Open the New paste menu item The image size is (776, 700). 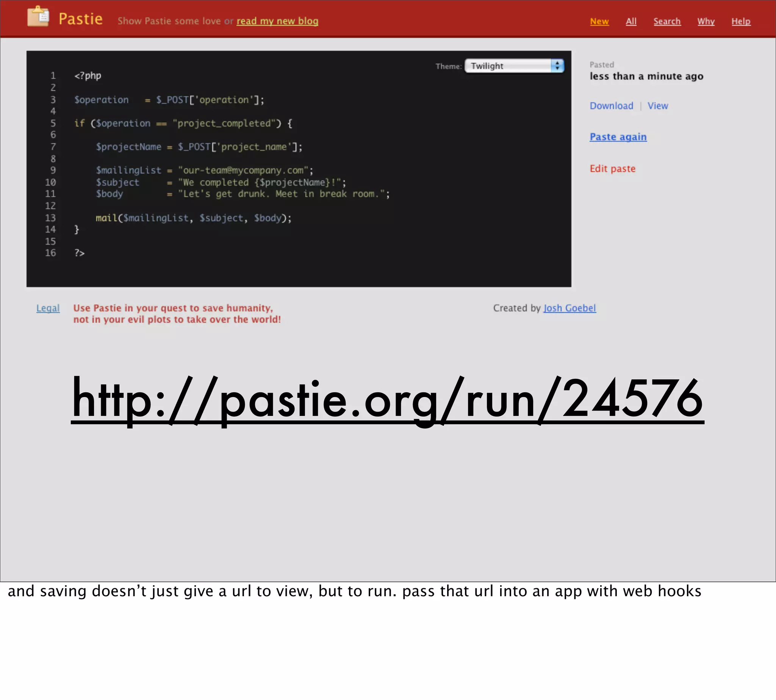[599, 22]
